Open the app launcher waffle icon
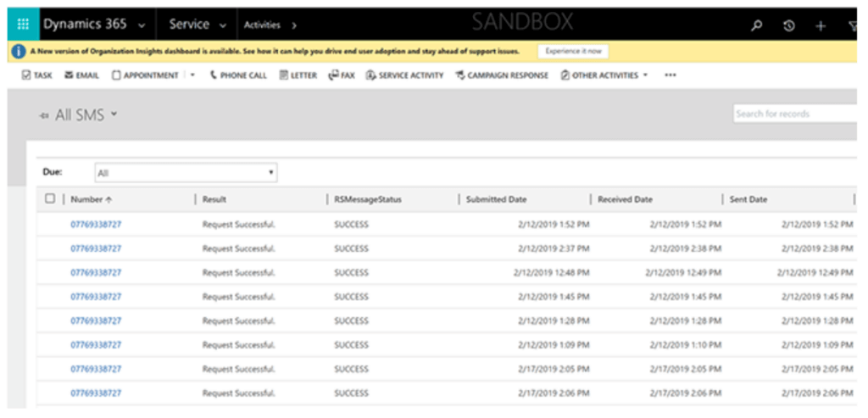 (23, 25)
